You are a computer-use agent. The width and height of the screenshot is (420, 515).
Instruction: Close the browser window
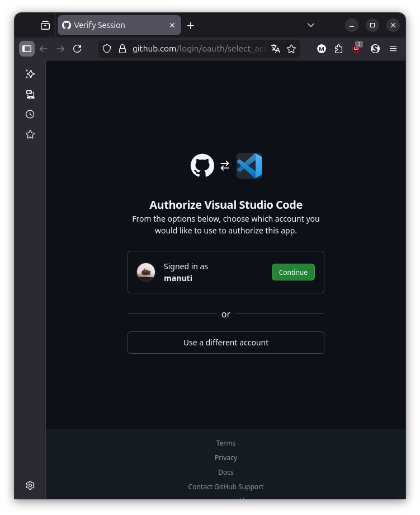(x=393, y=25)
